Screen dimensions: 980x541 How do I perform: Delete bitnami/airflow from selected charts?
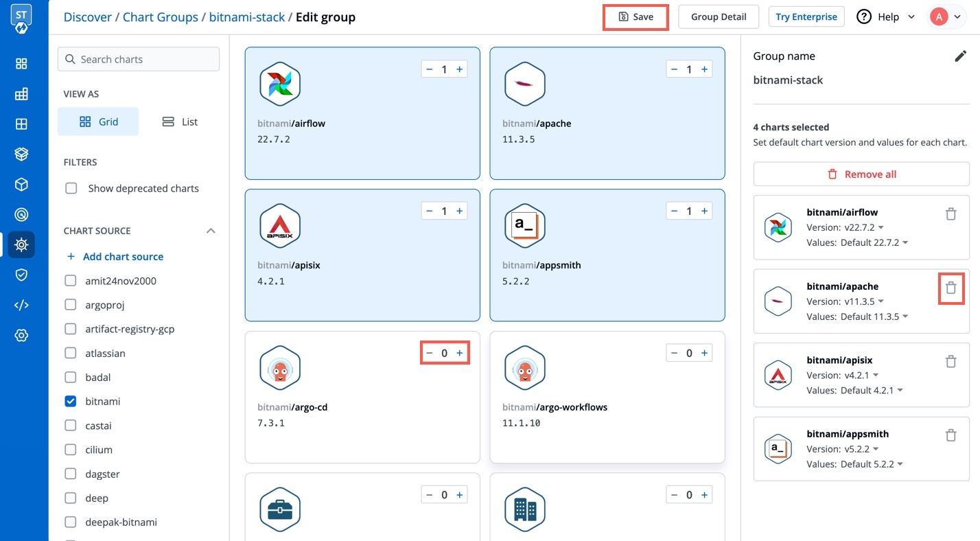(950, 214)
